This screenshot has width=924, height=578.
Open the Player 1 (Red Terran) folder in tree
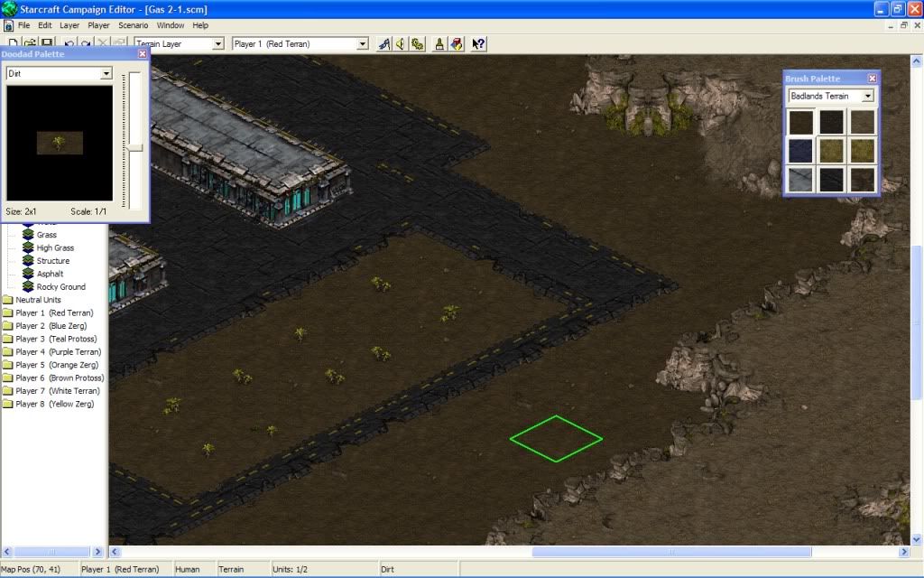pos(49,312)
